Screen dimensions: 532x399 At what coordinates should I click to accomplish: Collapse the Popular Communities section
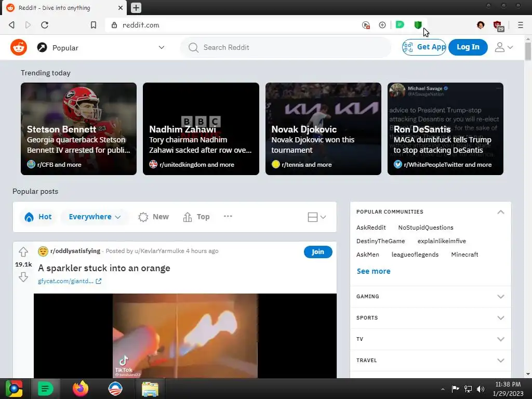[500, 212]
